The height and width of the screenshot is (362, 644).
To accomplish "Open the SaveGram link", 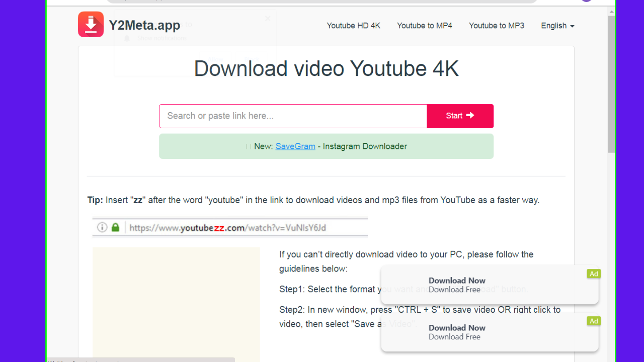I will (295, 146).
